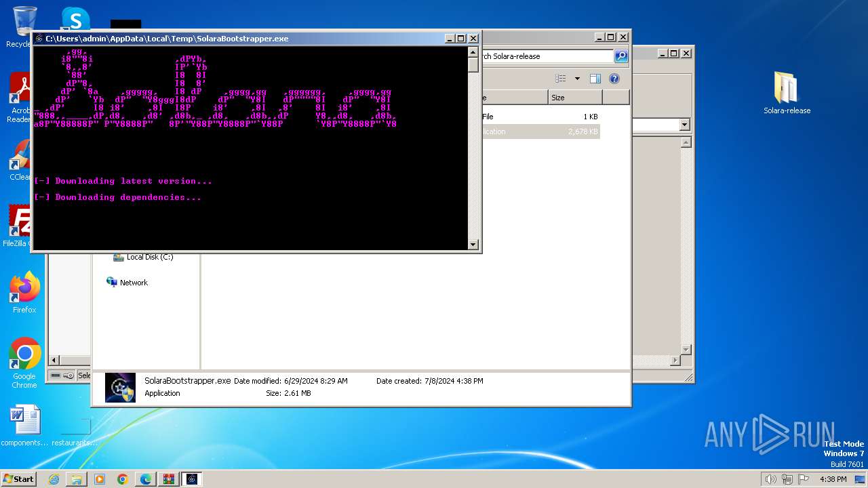The image size is (868, 488).
Task: Maximize the SolaraBootstrapper console window
Action: [x=461, y=39]
